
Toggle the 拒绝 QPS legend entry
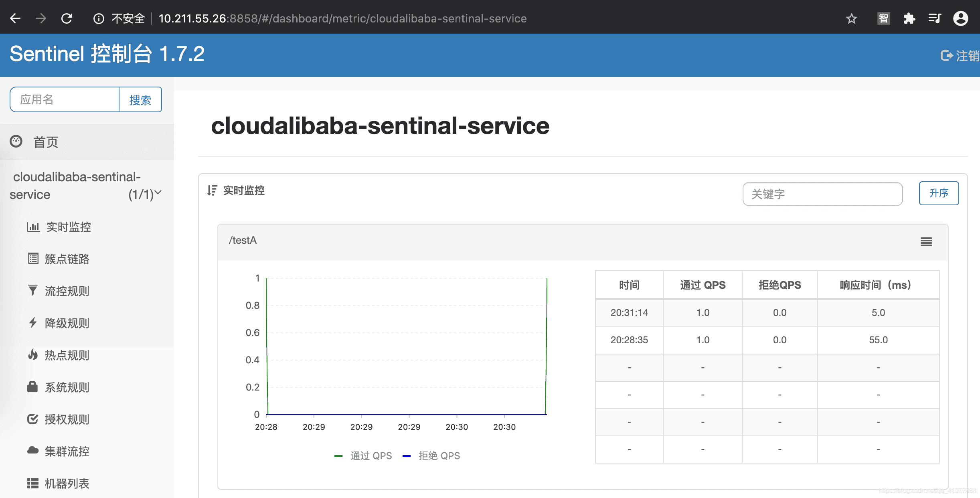pyautogui.click(x=431, y=456)
